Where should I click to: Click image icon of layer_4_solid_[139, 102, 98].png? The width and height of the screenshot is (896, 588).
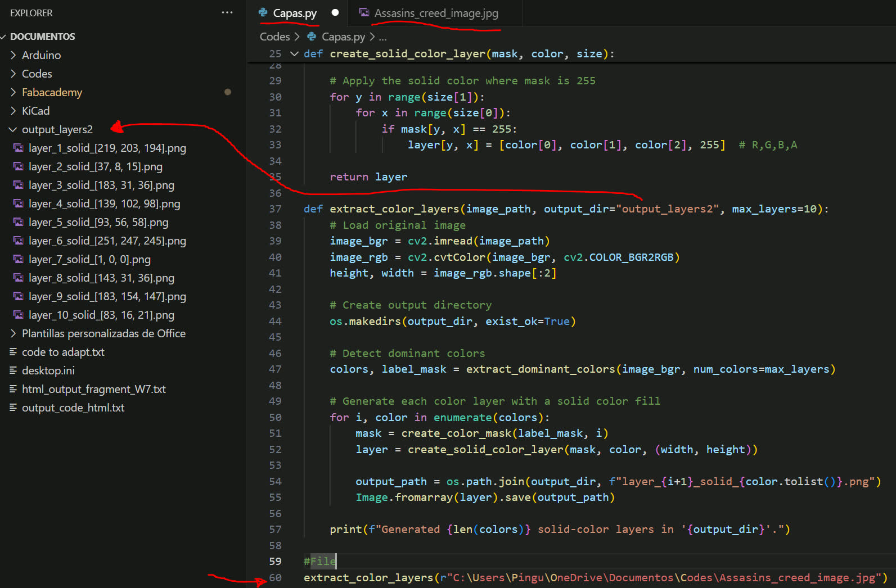(x=19, y=203)
